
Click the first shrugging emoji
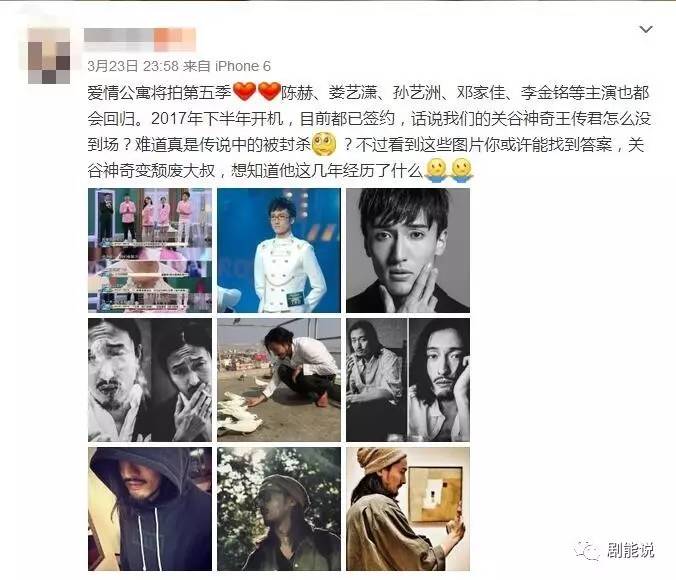[436, 171]
